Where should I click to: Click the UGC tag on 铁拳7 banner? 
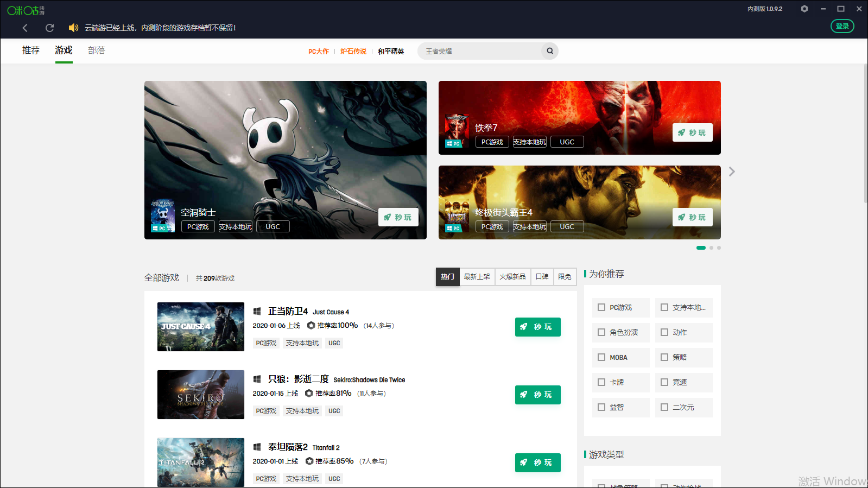pyautogui.click(x=567, y=142)
